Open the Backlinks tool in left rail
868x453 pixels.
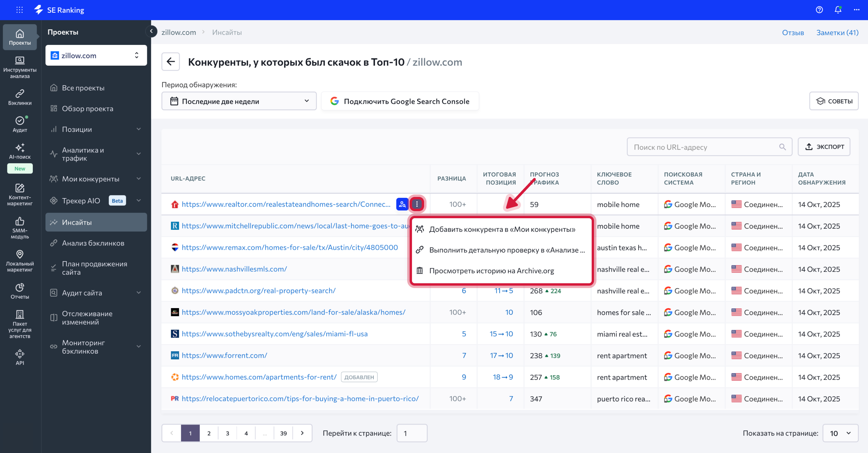pyautogui.click(x=20, y=97)
